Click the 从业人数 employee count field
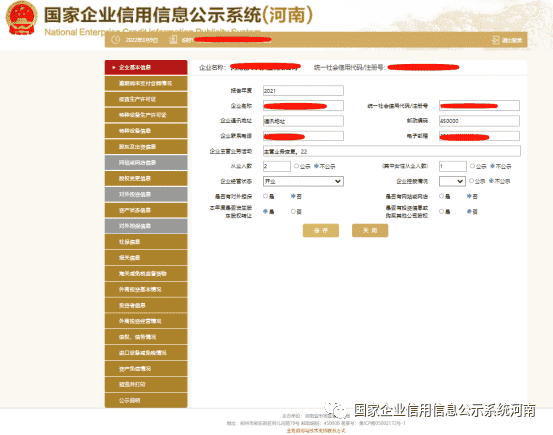The image size is (553, 435). pos(277,166)
